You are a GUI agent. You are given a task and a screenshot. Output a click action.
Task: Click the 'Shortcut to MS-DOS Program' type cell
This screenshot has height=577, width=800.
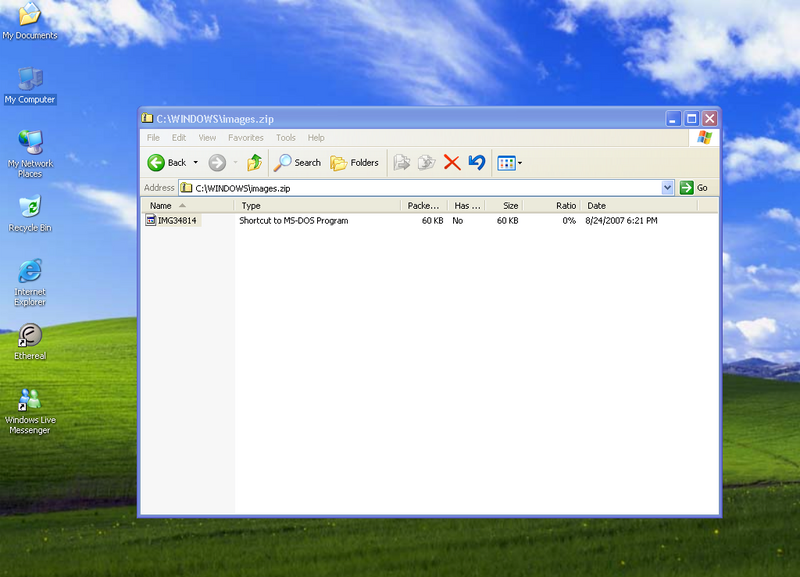(x=294, y=220)
